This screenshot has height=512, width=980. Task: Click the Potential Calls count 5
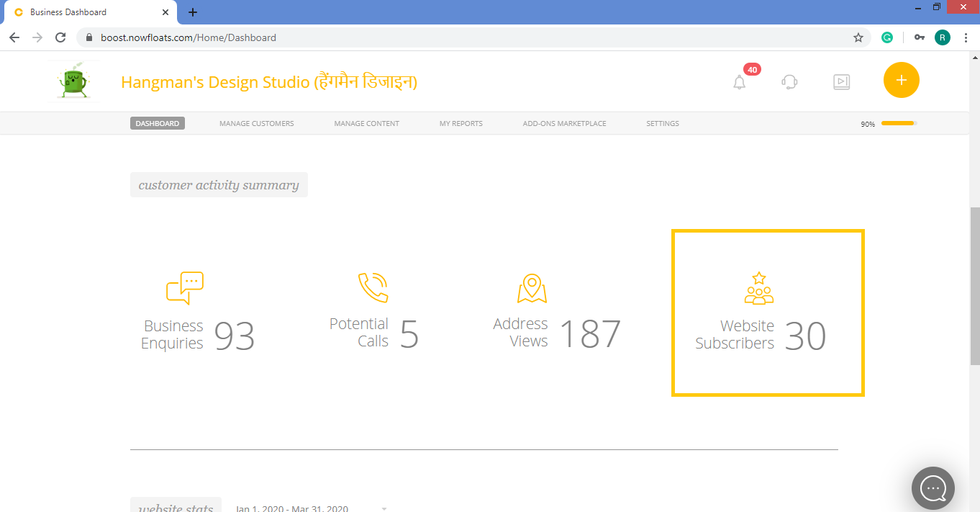coord(409,334)
